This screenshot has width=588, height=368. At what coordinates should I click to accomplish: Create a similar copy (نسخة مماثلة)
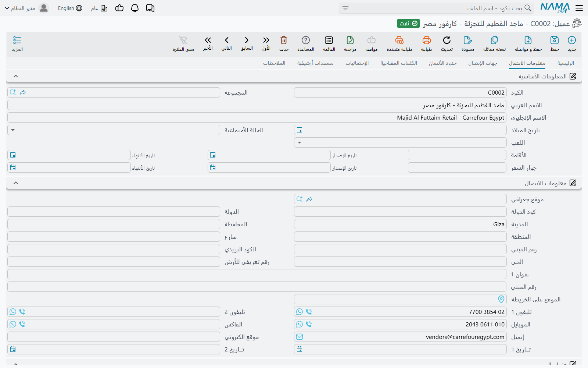(494, 40)
